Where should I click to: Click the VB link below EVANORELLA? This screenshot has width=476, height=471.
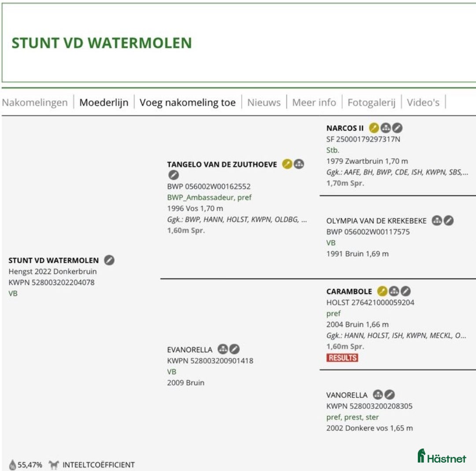pyautogui.click(x=171, y=371)
